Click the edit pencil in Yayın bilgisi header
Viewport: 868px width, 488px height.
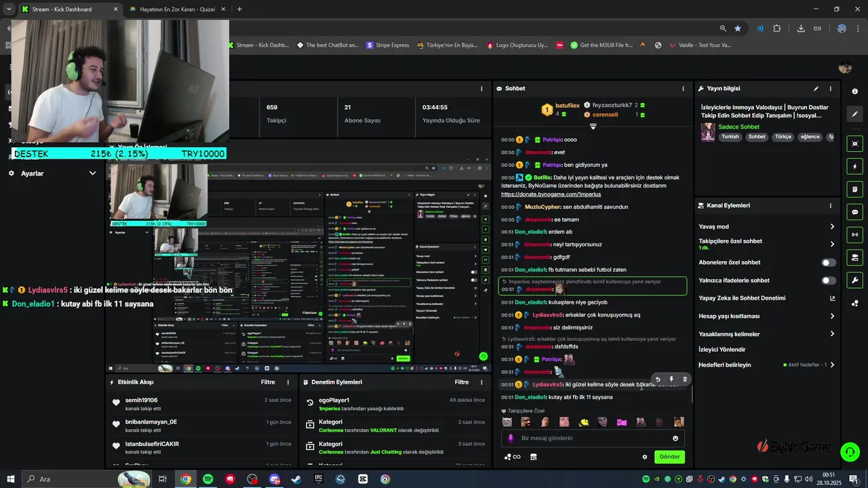coord(816,89)
